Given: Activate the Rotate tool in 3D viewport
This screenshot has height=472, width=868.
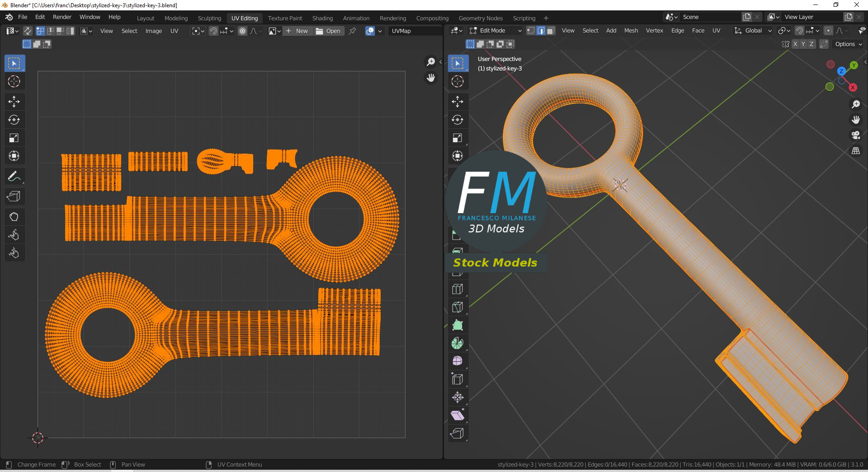Looking at the screenshot, I should click(x=458, y=120).
